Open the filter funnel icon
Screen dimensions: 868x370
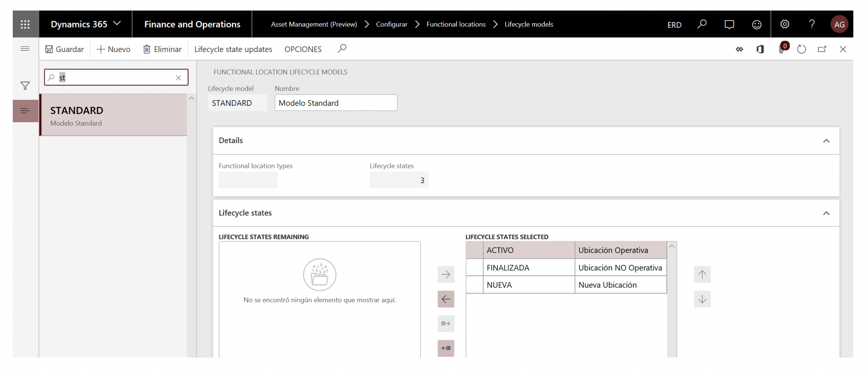[25, 86]
